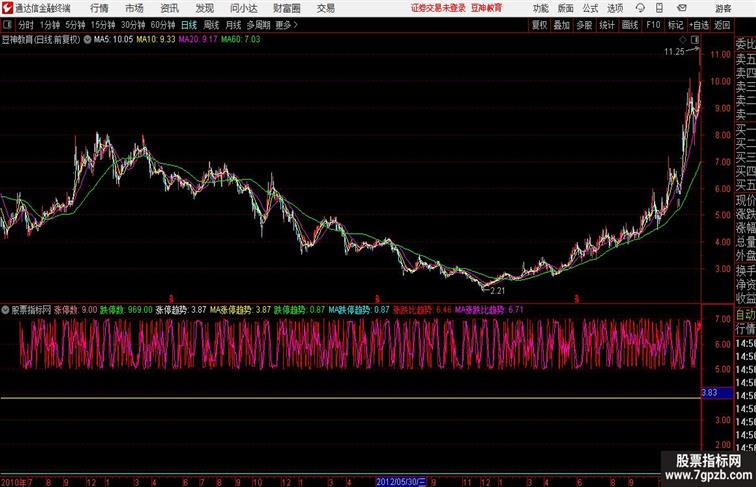Open the 多周期 multi-period view
756x487 pixels.
point(258,25)
